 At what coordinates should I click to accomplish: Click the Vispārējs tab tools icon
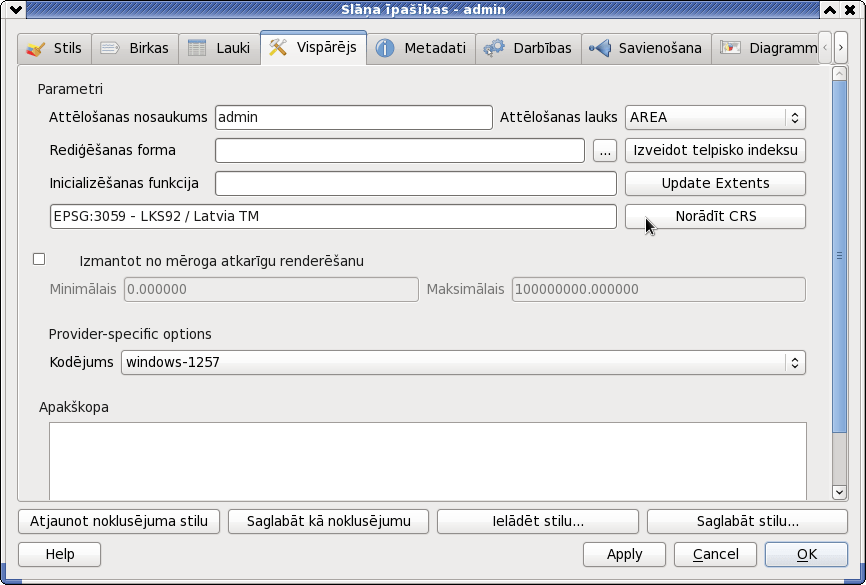point(278,48)
